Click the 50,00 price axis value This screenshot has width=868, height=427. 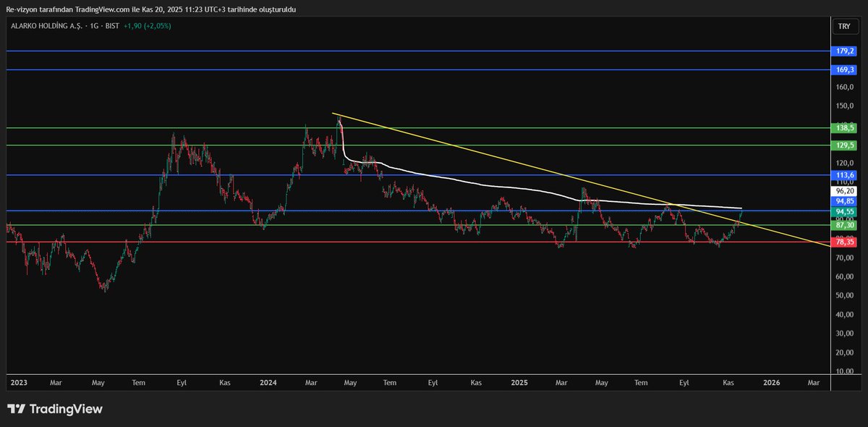click(845, 296)
